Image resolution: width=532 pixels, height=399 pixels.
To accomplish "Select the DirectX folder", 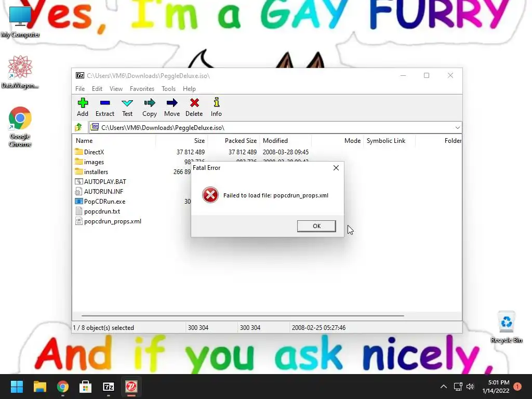I will coord(89,152).
